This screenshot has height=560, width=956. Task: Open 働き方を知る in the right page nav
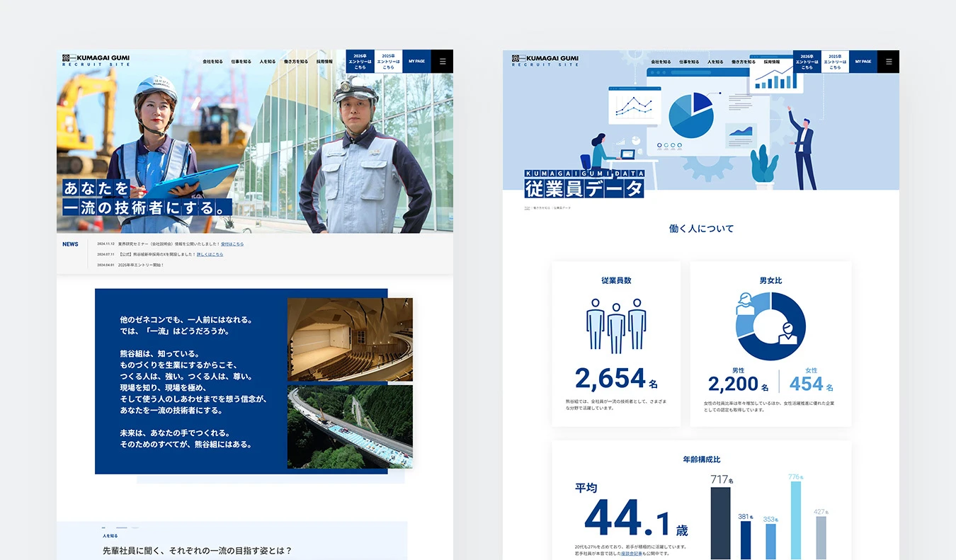click(744, 62)
